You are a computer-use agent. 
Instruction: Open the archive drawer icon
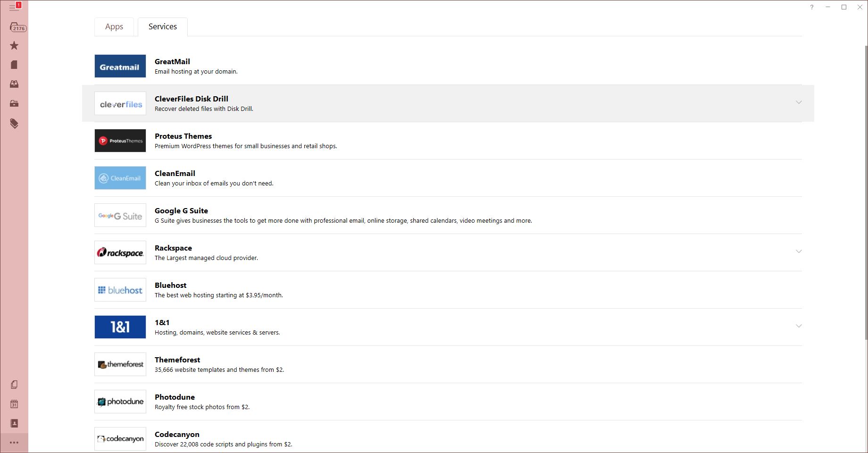click(14, 104)
